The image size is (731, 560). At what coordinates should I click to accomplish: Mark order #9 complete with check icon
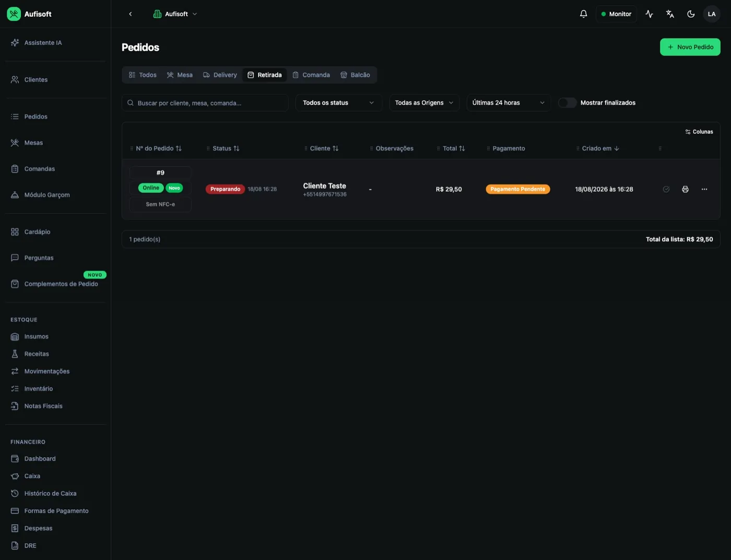click(666, 189)
